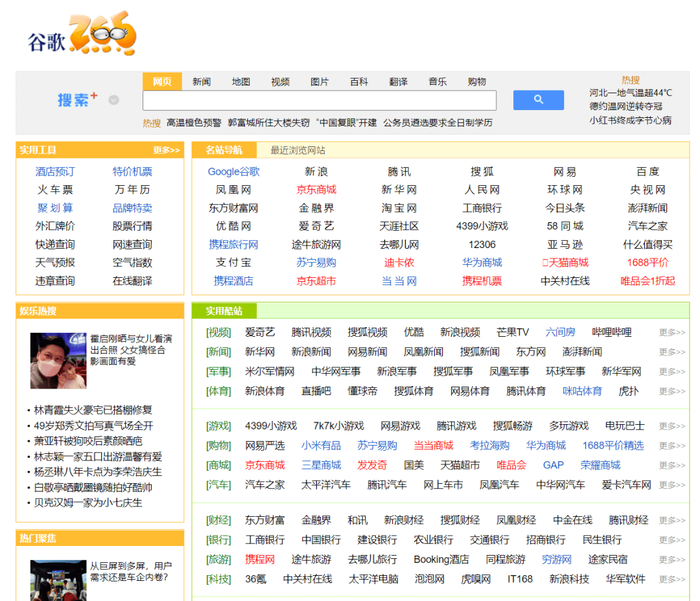Screen dimensions: 700x601
Task: Click the 谷歌265 site logo
Action: click(78, 36)
